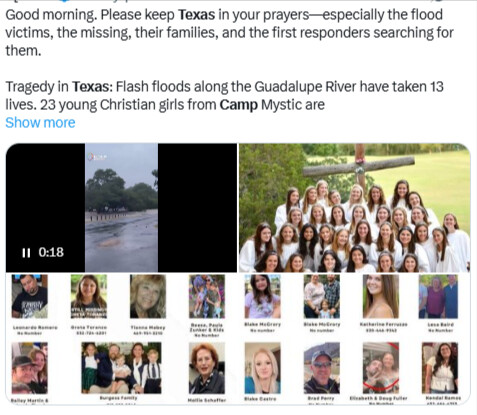Select Mollie Schaffer's photo
This screenshot has width=477, height=415.
click(207, 368)
